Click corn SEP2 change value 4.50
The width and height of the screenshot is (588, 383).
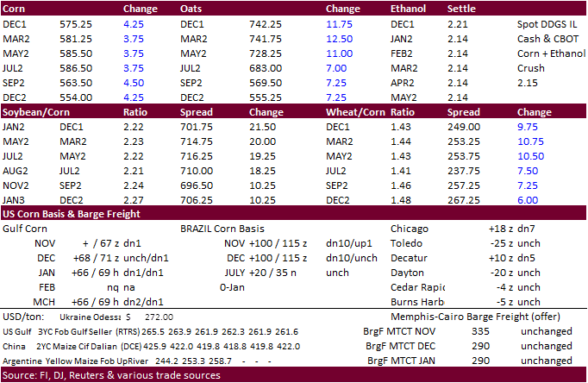[134, 83]
